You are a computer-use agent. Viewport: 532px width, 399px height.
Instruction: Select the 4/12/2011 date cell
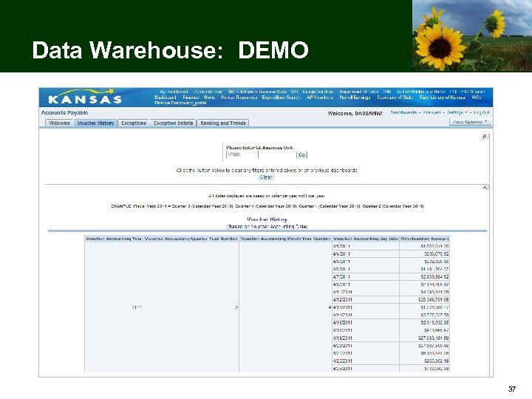(x=366, y=300)
